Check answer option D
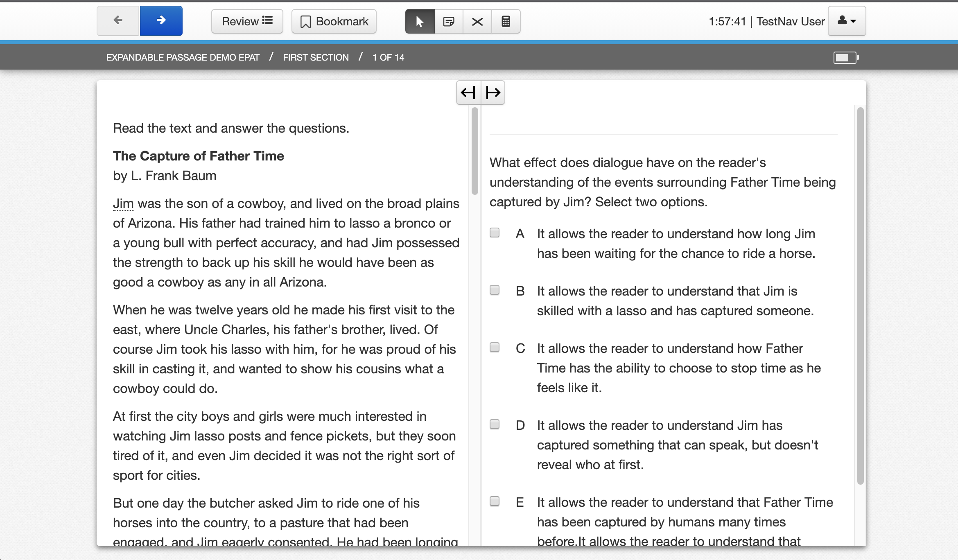The image size is (958, 560). coord(495,425)
